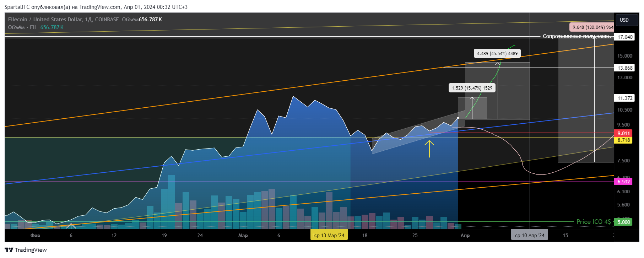This screenshot has width=644, height=258.
Task: Click the 13.000 price axis tick
Action: click(x=624, y=77)
